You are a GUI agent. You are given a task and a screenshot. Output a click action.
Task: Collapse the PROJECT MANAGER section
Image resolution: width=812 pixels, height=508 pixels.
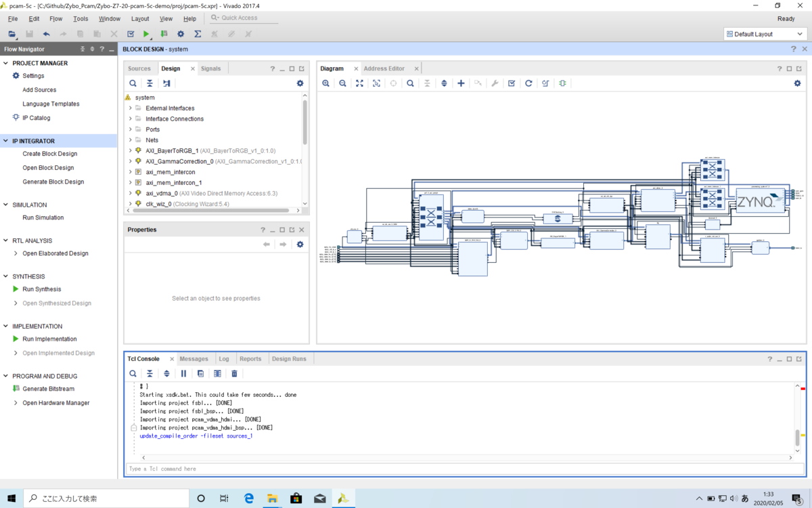[6, 63]
